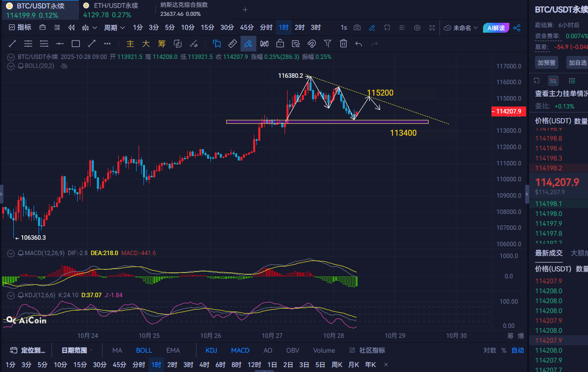Click the AI解读 button

pos(496,28)
